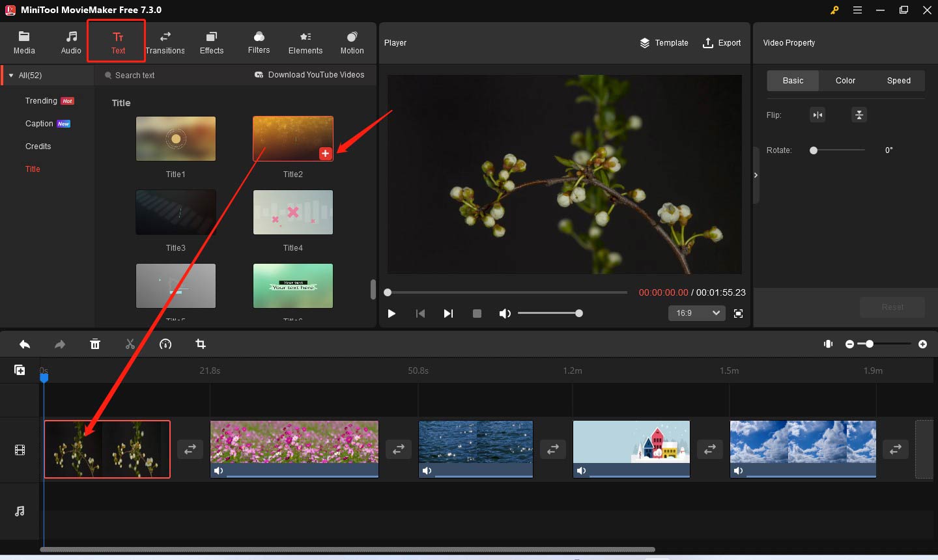Switch to the Basic property tab
This screenshot has height=560, width=938.
click(793, 81)
